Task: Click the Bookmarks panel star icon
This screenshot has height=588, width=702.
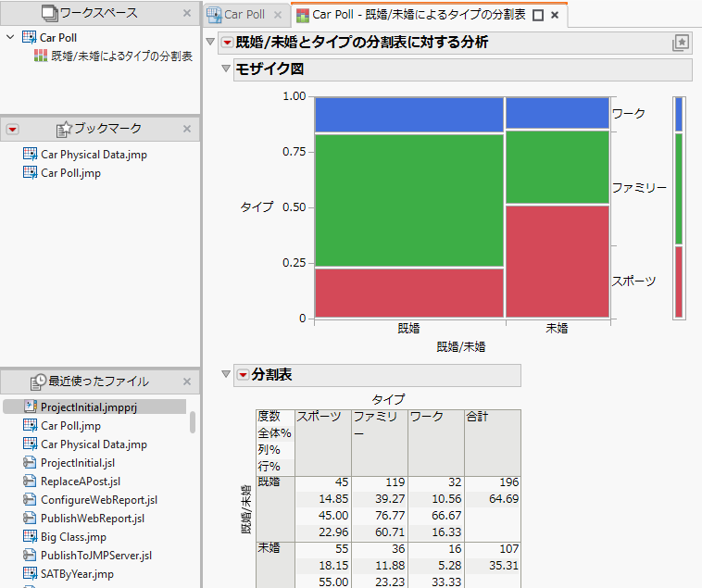Action: point(64,129)
